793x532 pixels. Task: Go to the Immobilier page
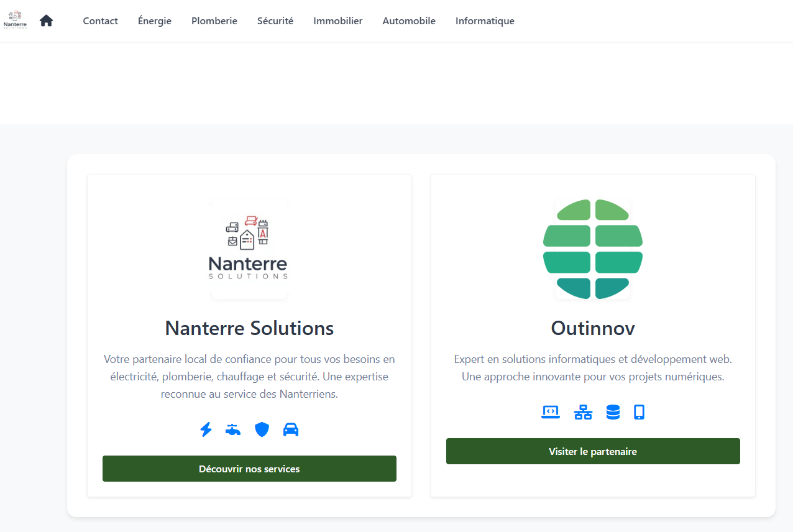click(x=337, y=21)
